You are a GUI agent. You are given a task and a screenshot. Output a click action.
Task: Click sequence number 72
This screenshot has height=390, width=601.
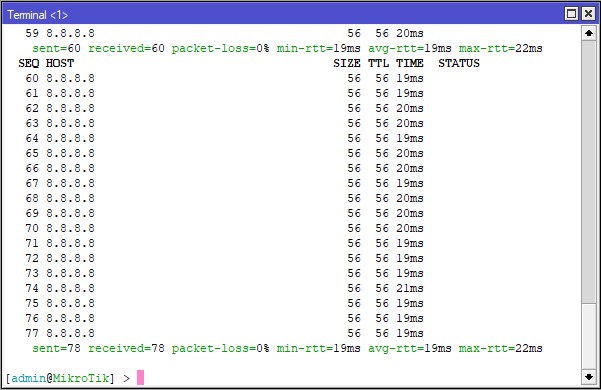pyautogui.click(x=32, y=258)
